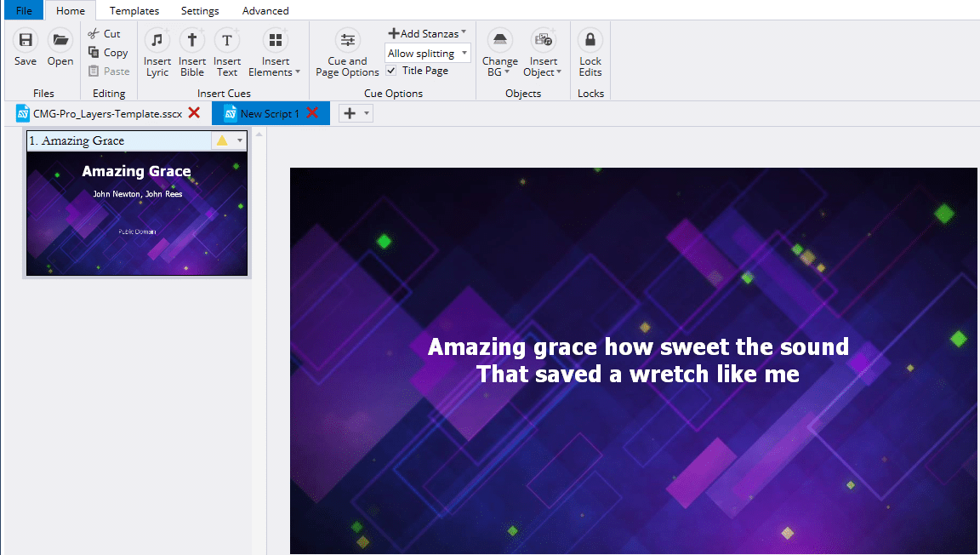Open the Change BG menu
The image size is (980, 555).
click(500, 52)
